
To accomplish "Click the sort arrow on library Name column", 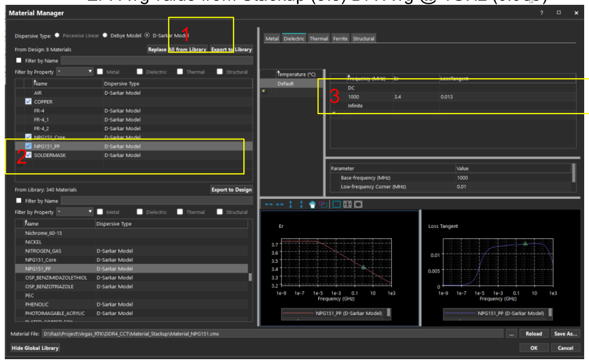I will pos(26,221).
